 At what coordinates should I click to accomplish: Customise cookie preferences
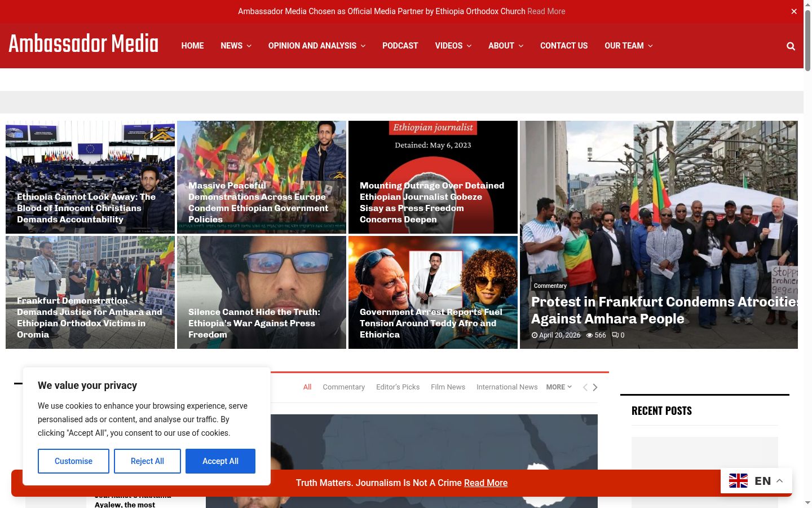(73, 461)
